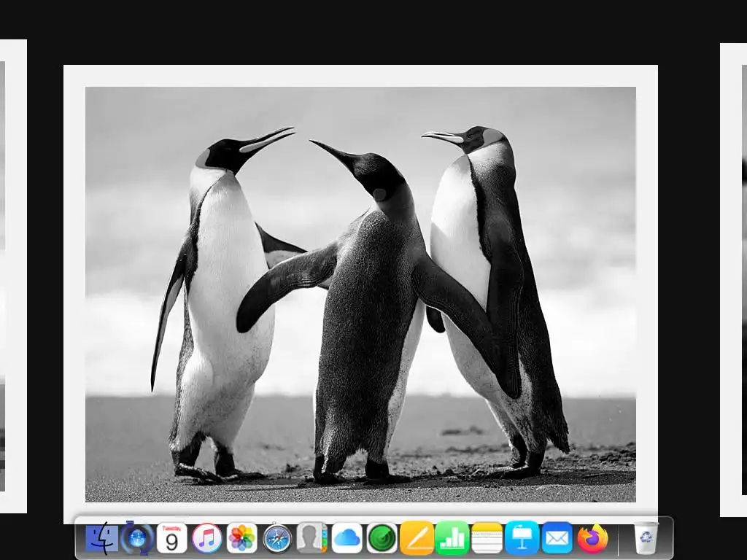Image resolution: width=747 pixels, height=560 pixels.
Task: Open the Calendar app showing 9
Action: tap(171, 539)
